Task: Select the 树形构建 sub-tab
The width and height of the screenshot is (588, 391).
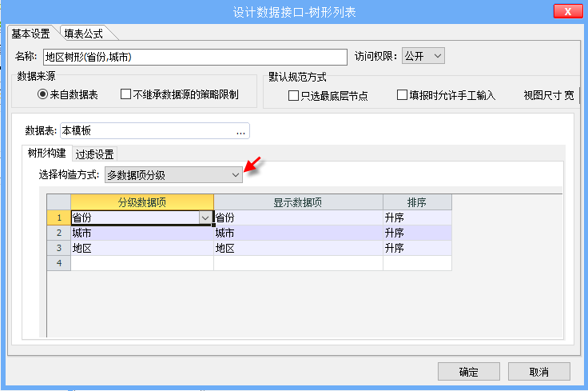Action: coord(47,153)
